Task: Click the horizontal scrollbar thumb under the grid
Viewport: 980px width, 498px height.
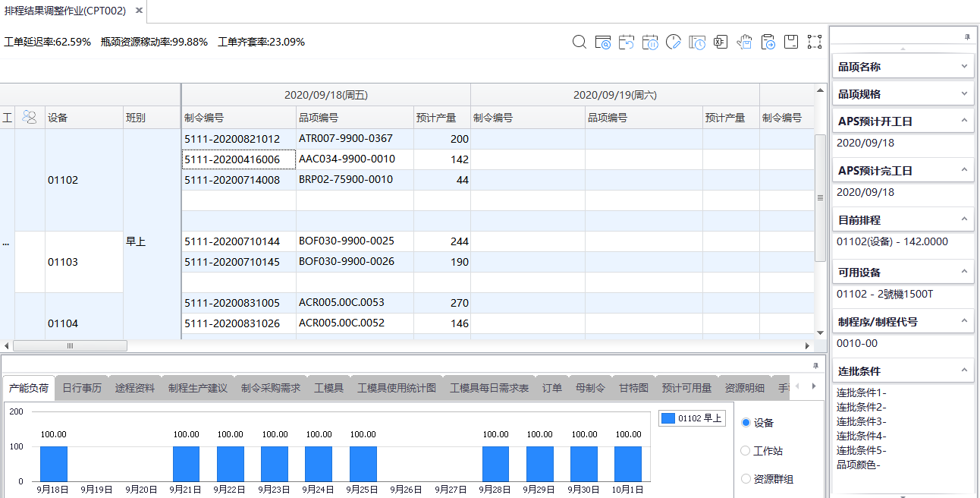Action: click(x=71, y=345)
